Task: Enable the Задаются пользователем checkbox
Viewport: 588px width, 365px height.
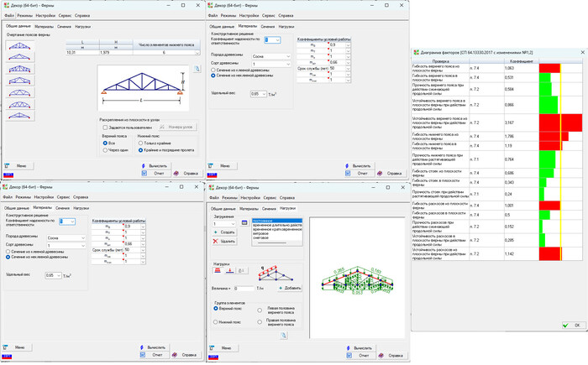Action: 105,128
